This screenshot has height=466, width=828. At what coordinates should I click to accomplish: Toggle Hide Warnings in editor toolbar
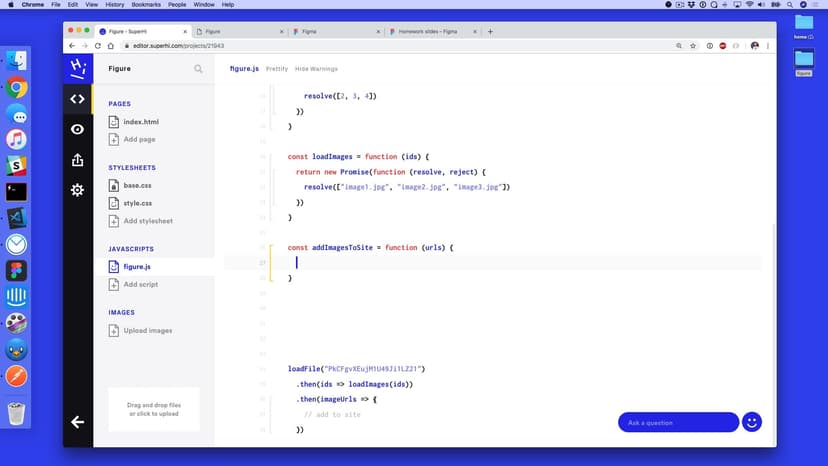click(x=316, y=69)
